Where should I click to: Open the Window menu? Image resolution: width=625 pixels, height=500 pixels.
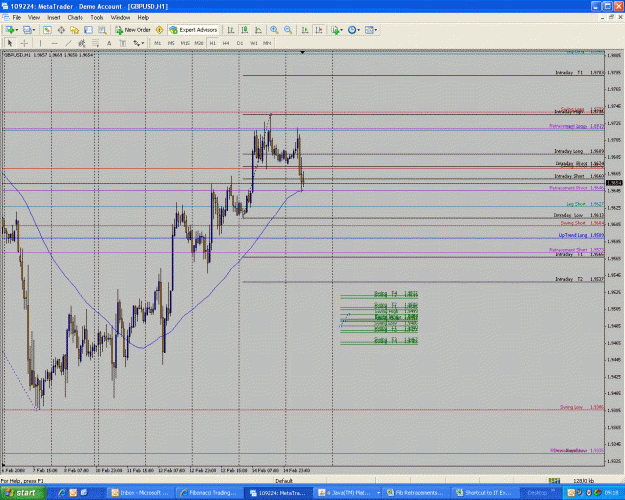coord(120,18)
